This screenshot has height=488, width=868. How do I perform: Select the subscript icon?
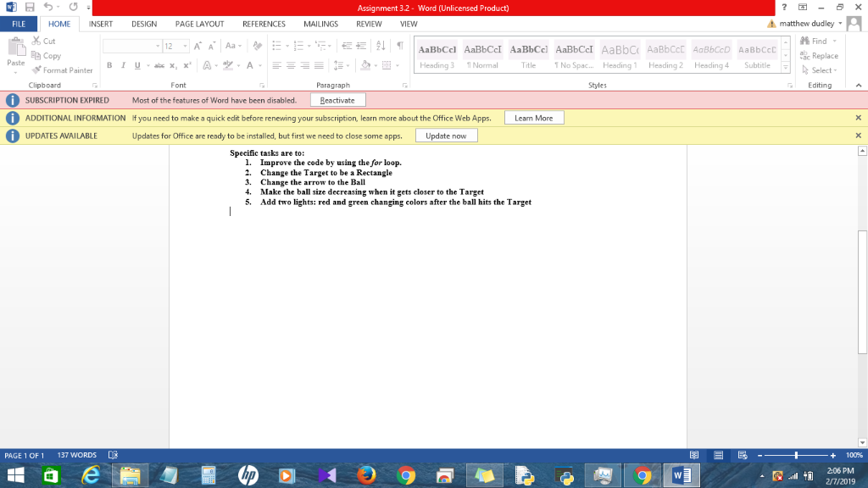click(x=172, y=64)
